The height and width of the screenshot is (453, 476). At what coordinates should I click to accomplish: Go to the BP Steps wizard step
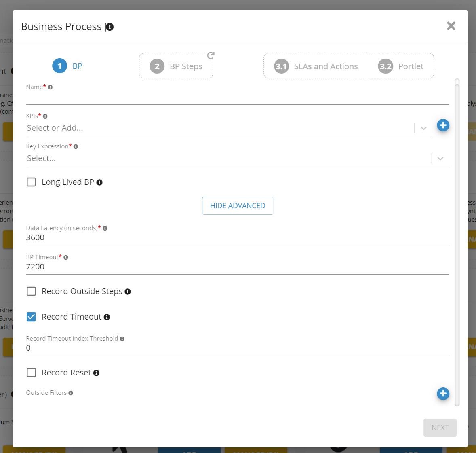point(176,66)
